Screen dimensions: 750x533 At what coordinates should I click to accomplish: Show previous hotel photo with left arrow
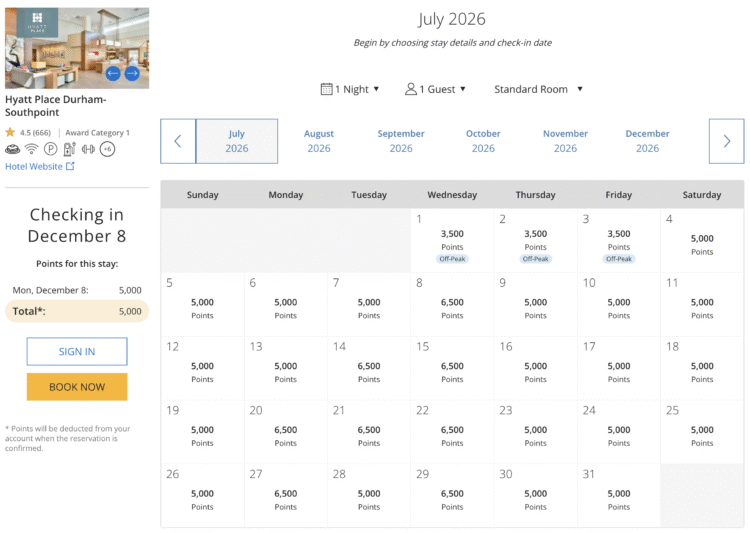[113, 73]
